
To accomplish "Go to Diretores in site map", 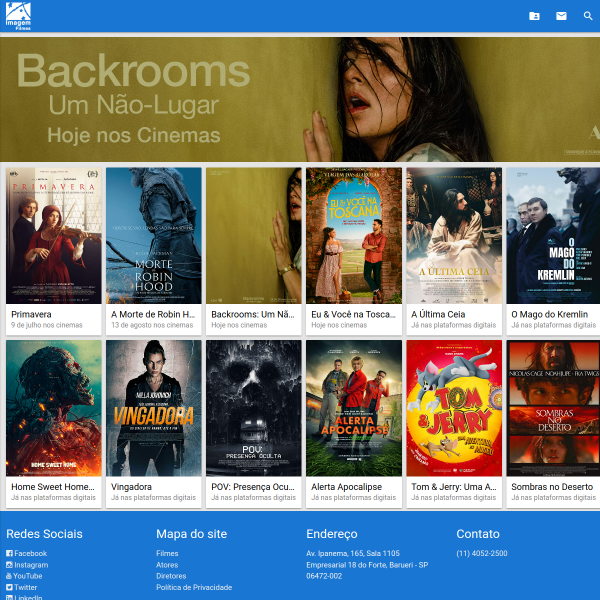I will coord(171,576).
